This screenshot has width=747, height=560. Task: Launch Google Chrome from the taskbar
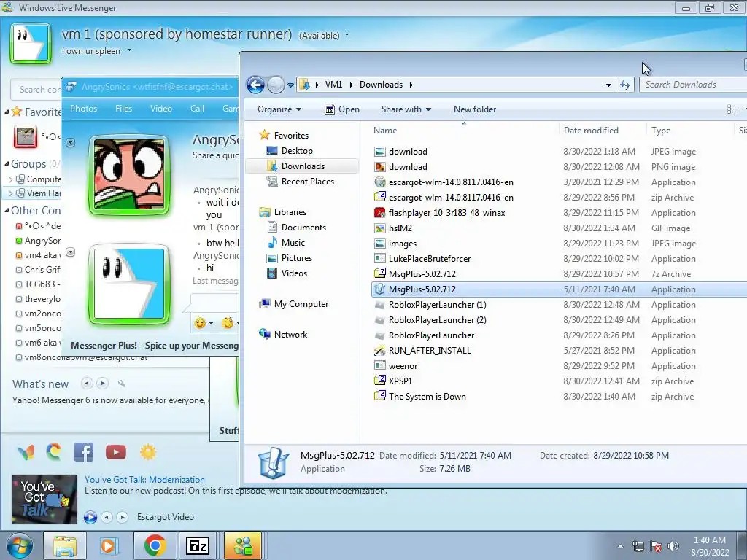[x=155, y=545]
